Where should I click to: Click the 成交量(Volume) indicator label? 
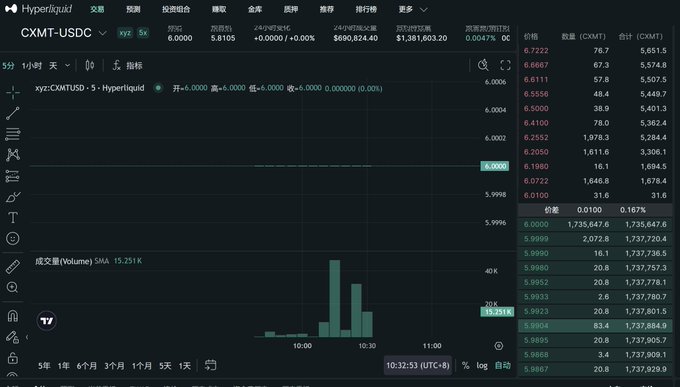tap(64, 261)
